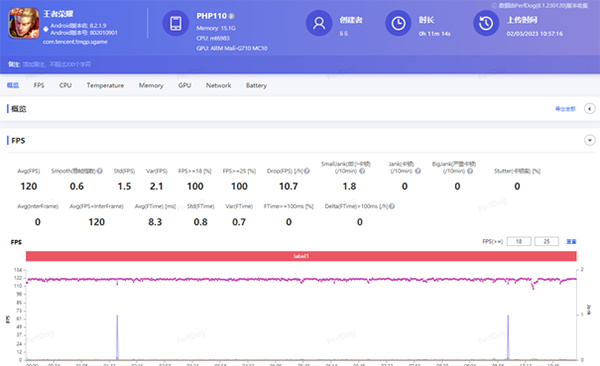This screenshot has height=366, width=600.
Task: Open the SmallJank help icon
Action: 362,171
